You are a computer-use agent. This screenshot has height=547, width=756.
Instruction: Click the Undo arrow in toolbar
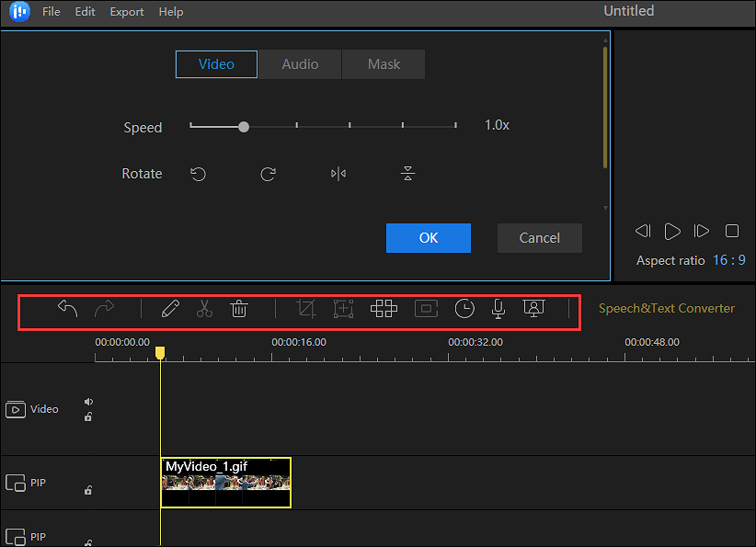(67, 308)
